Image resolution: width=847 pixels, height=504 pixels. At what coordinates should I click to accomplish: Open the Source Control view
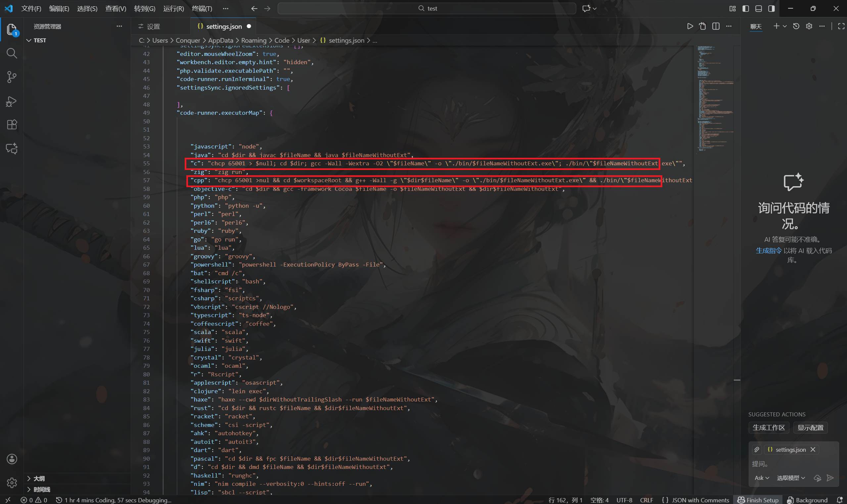coord(12,77)
